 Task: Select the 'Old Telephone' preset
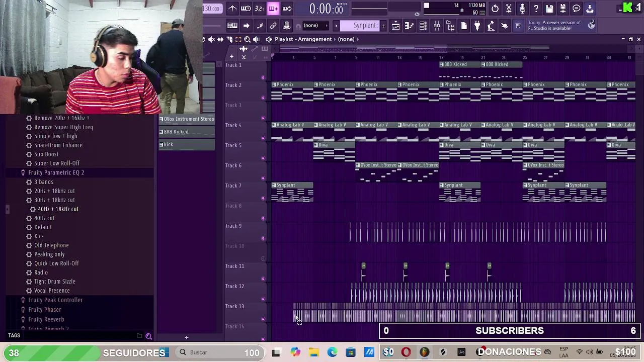51,245
